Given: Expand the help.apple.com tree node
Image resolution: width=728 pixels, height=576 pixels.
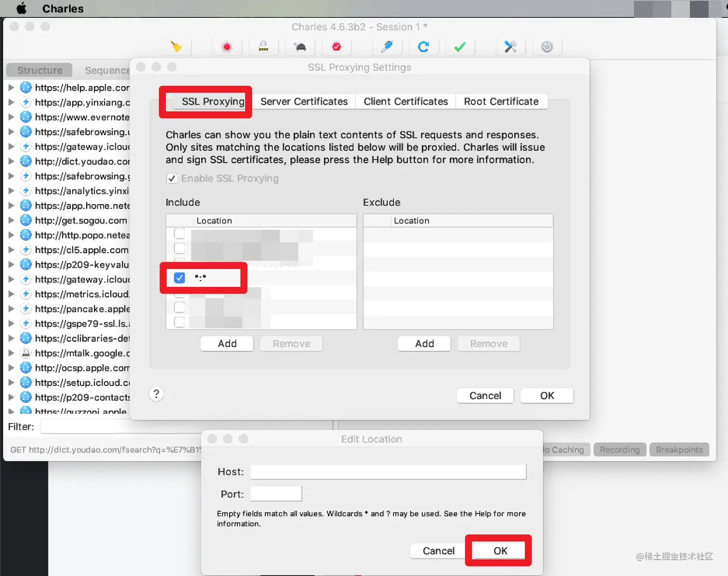Looking at the screenshot, I should (x=11, y=87).
